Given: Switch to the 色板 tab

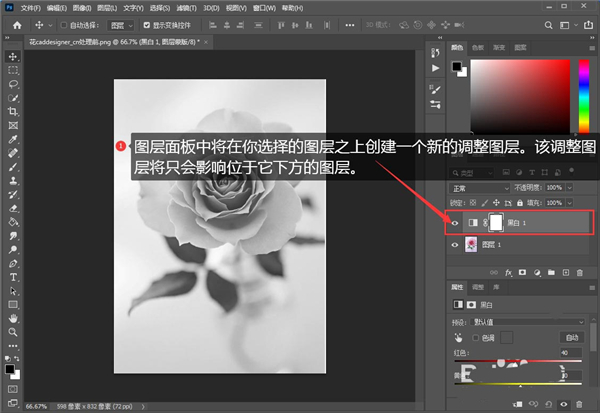Looking at the screenshot, I should [477, 46].
